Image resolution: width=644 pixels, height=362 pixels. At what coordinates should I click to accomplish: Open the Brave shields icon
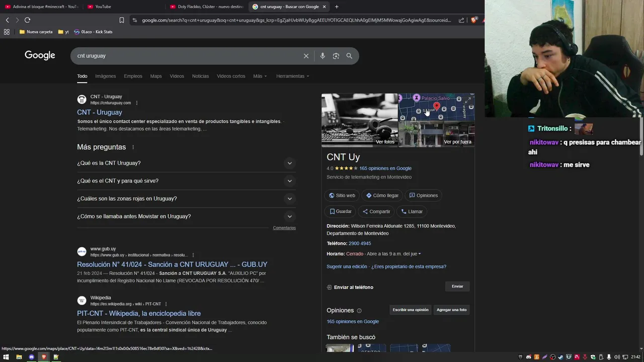[473, 20]
